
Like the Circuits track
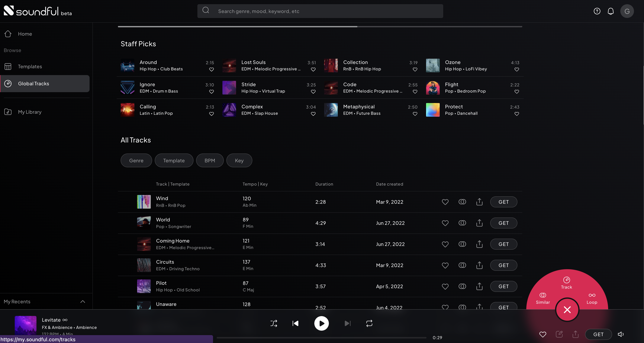pos(445,265)
